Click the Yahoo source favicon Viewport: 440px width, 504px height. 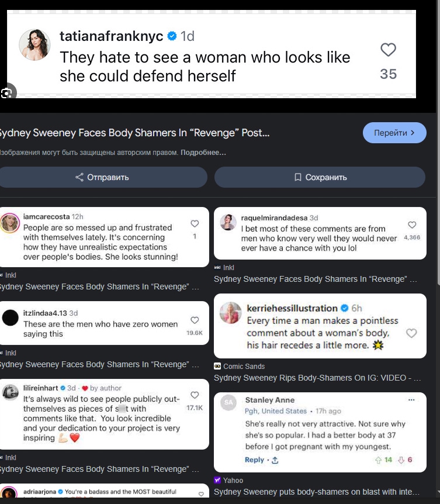pos(217,481)
